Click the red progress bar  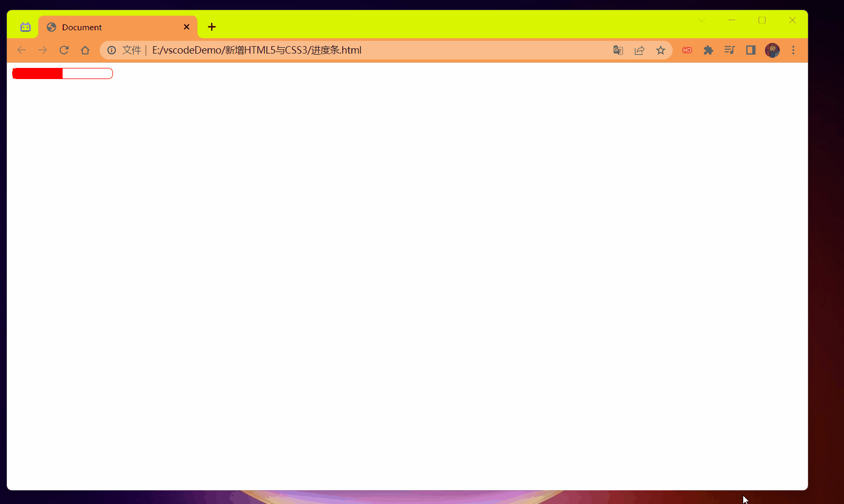[63, 73]
